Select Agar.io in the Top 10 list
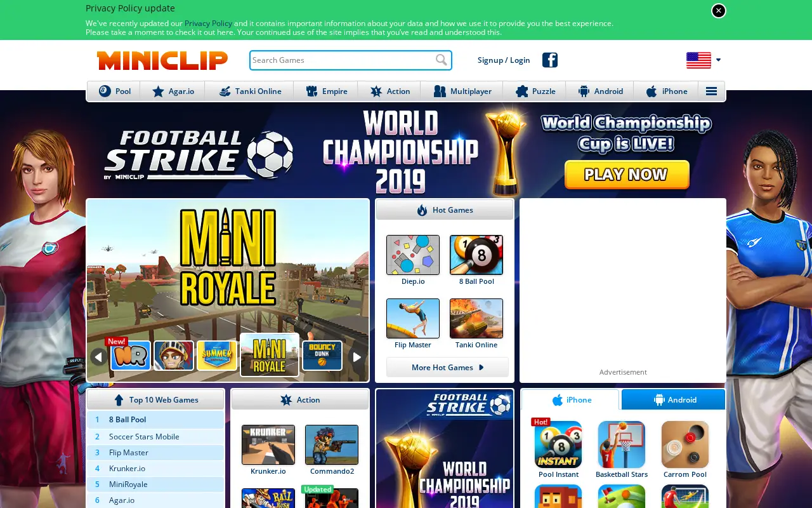The height and width of the screenshot is (508, 812). coord(155,500)
